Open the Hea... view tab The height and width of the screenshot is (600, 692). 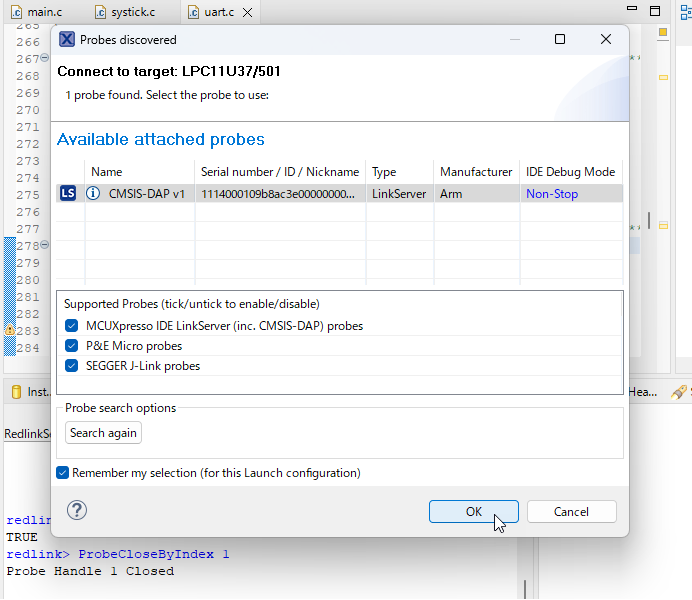642,392
